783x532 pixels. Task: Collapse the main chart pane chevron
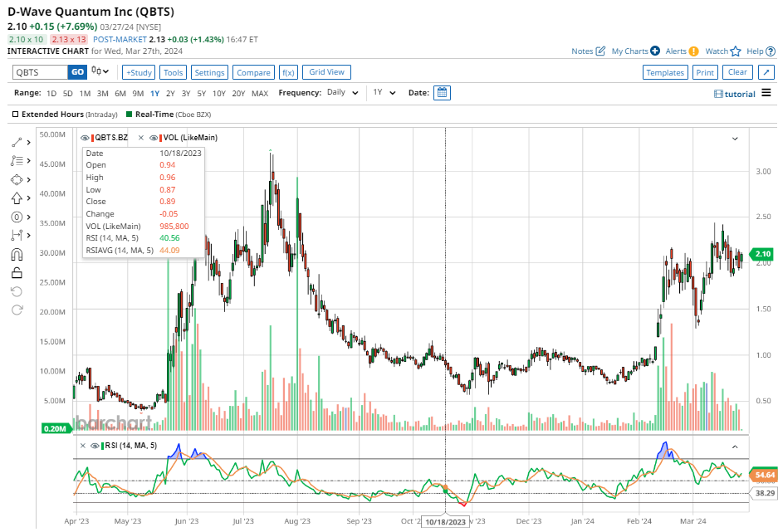click(x=735, y=139)
